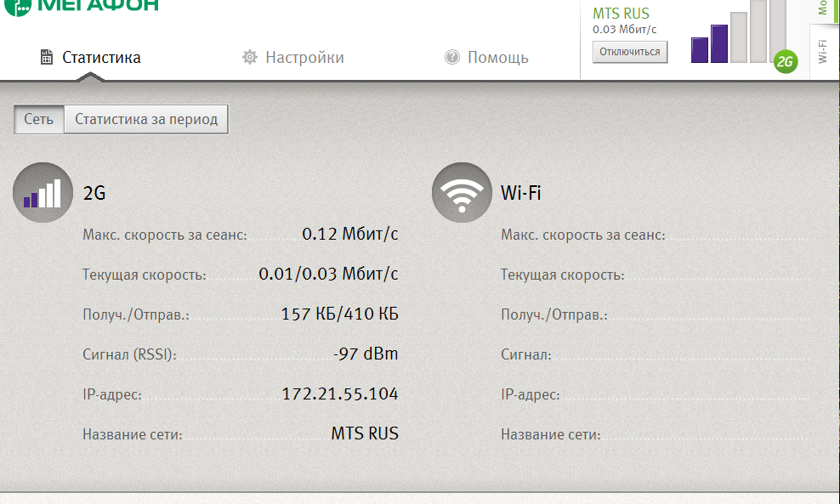
Task: Click the Wi-Fi label Название сети
Action: (551, 435)
